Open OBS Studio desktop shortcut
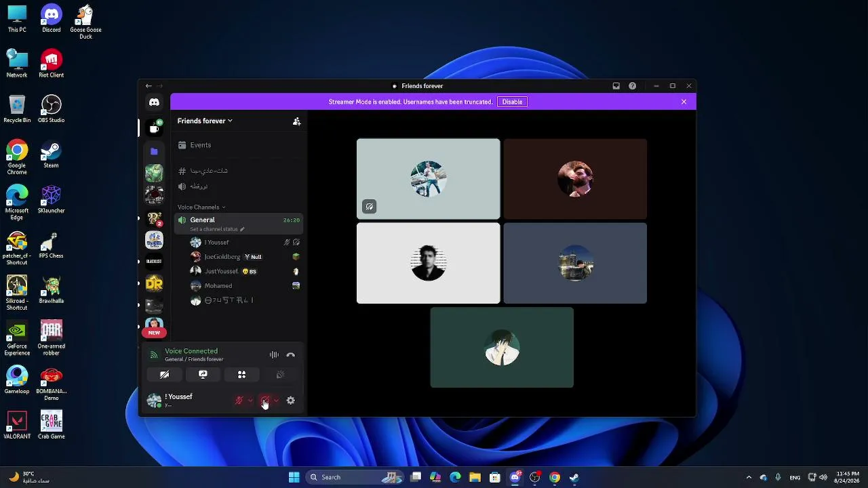 (51, 109)
